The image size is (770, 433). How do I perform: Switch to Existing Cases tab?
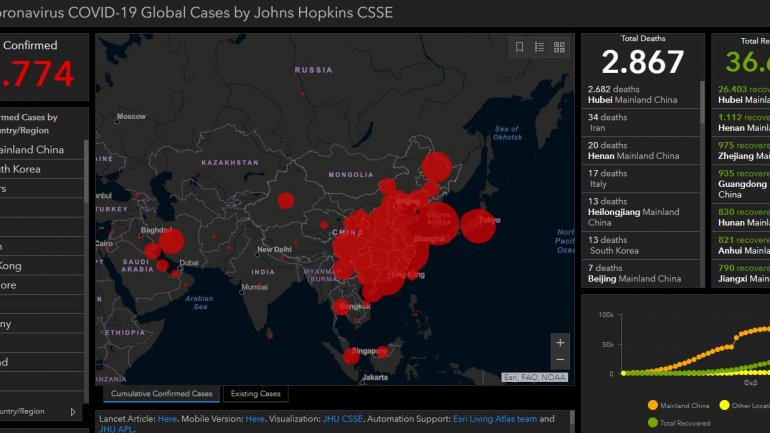point(255,394)
